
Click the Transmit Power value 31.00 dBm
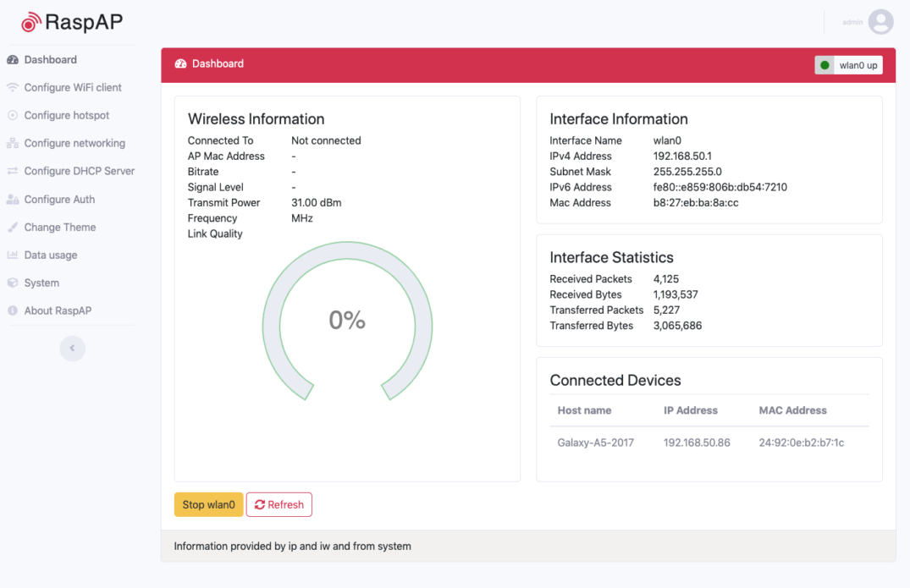pos(317,203)
